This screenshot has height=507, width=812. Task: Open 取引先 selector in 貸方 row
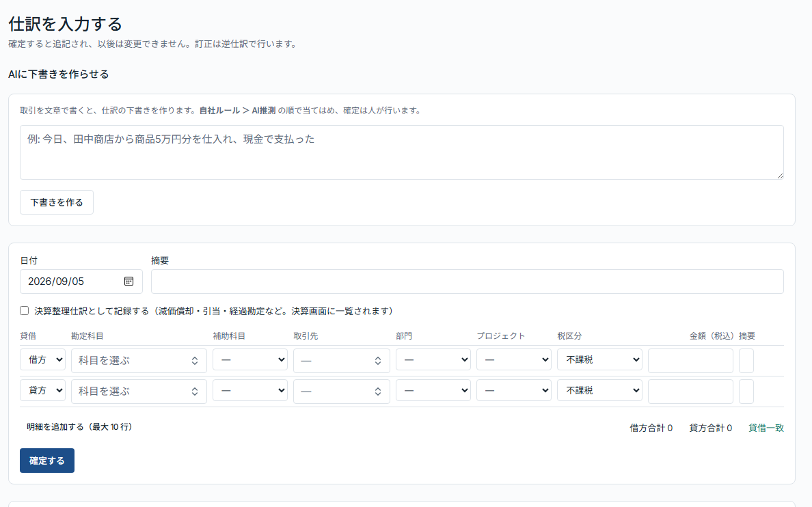coord(341,391)
